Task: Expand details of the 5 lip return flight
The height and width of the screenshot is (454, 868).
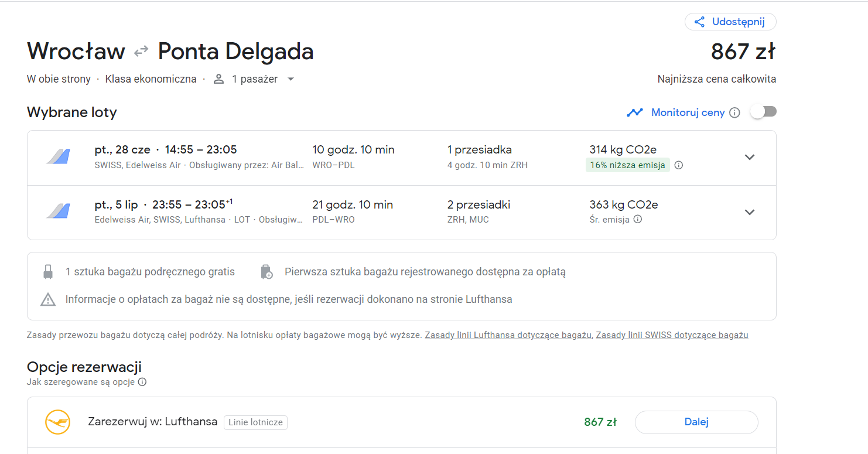Action: click(x=750, y=212)
